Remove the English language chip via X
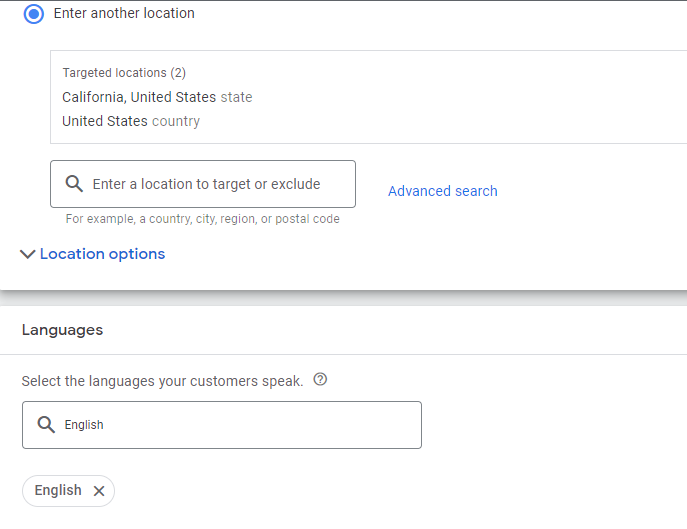Image resolution: width=687 pixels, height=529 pixels. click(x=99, y=491)
